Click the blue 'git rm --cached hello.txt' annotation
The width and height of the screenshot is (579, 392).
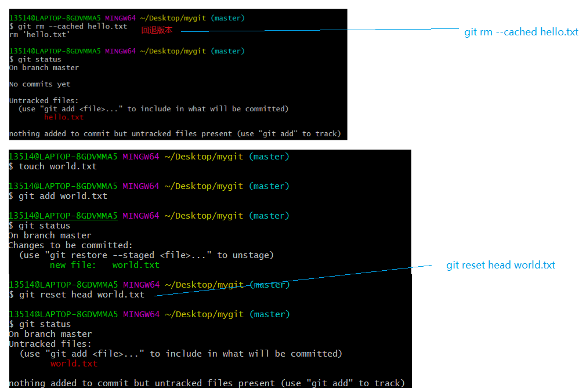tap(521, 32)
